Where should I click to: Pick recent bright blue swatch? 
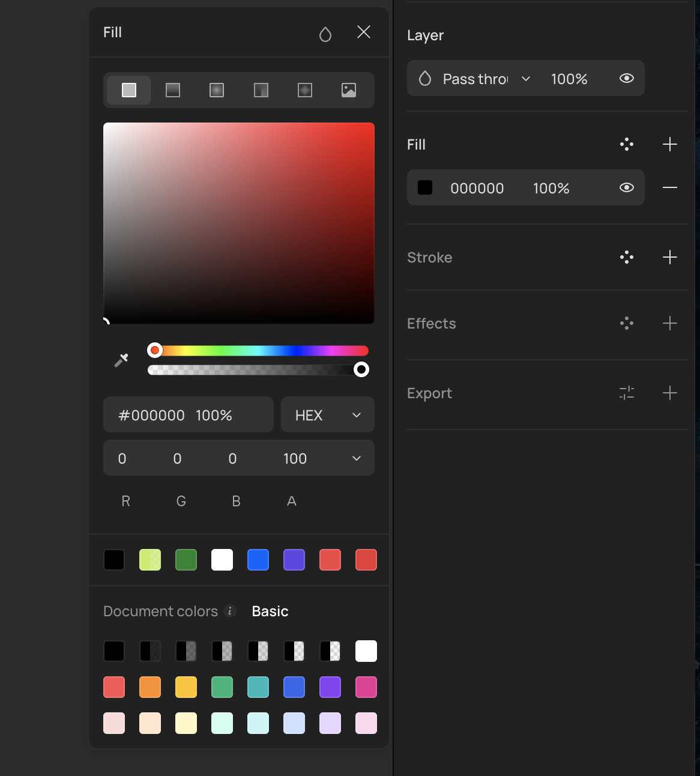coord(258,560)
